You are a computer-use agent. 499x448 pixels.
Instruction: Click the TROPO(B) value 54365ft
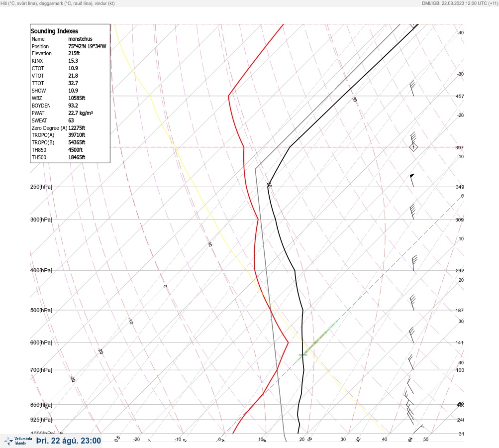[x=77, y=142]
